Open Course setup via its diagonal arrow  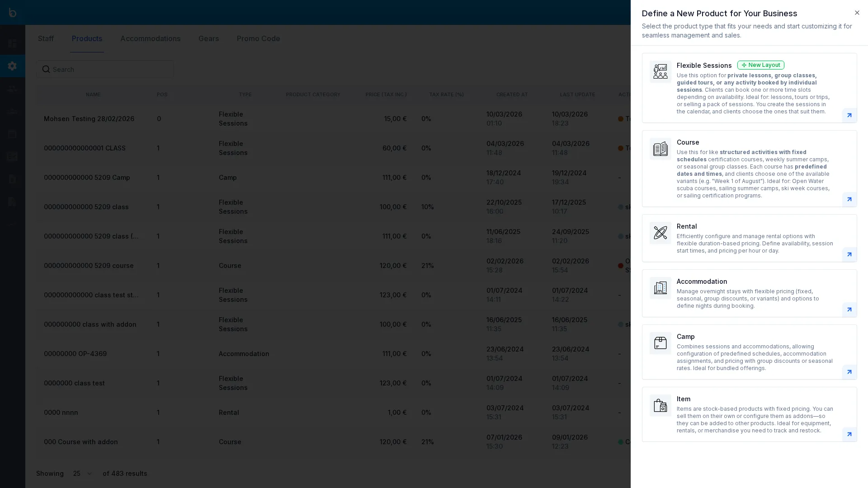pos(849,199)
